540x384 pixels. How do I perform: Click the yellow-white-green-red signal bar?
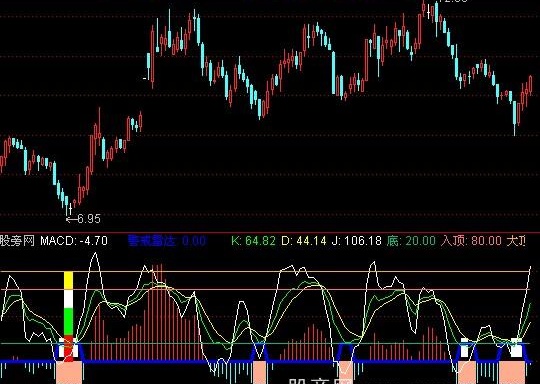coord(69,316)
